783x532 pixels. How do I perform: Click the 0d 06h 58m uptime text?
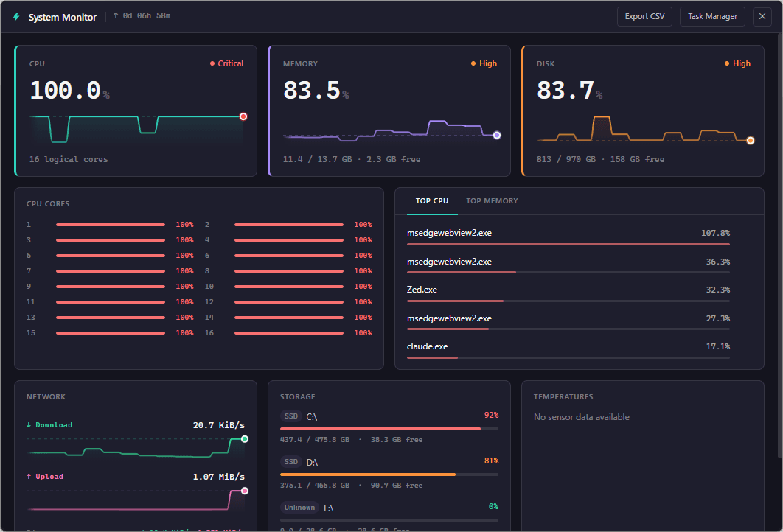point(147,16)
